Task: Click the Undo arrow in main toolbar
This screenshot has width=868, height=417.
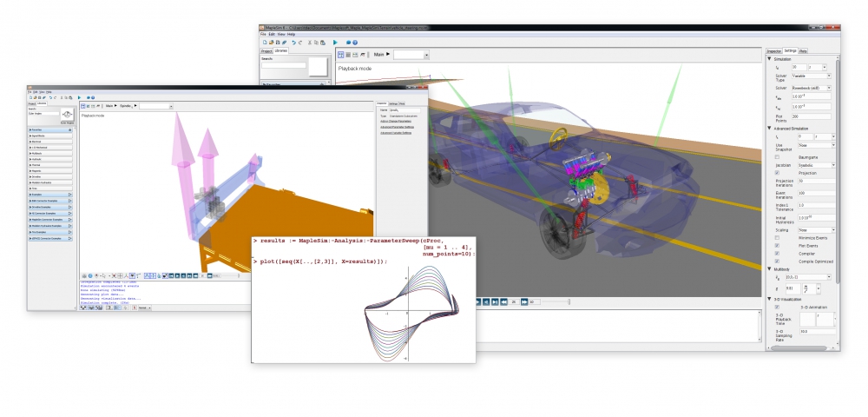Action: click(294, 42)
